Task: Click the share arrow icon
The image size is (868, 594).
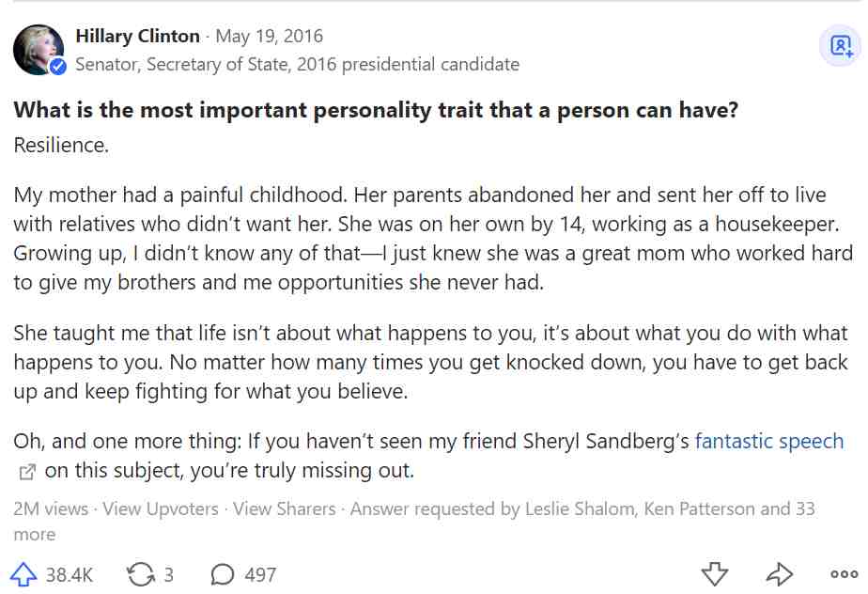Action: click(x=780, y=574)
